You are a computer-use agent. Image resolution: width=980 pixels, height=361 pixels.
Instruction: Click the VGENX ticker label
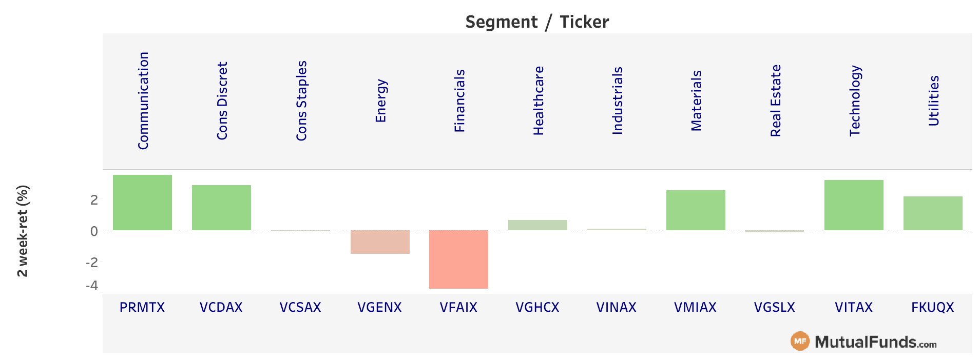coord(379,307)
